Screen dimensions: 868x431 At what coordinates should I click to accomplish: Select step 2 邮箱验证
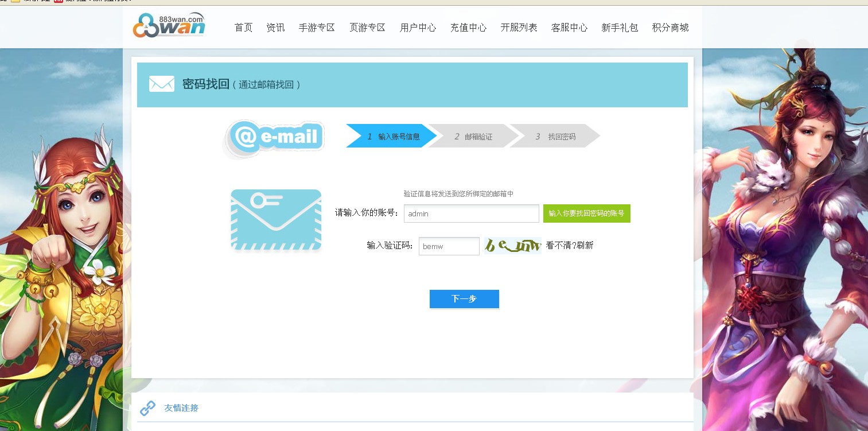(x=474, y=136)
